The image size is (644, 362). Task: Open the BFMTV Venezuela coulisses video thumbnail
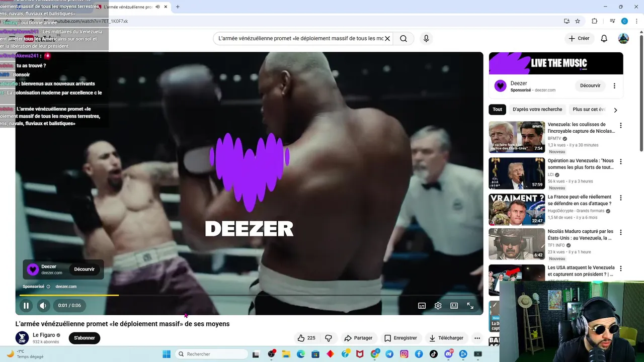click(x=517, y=137)
